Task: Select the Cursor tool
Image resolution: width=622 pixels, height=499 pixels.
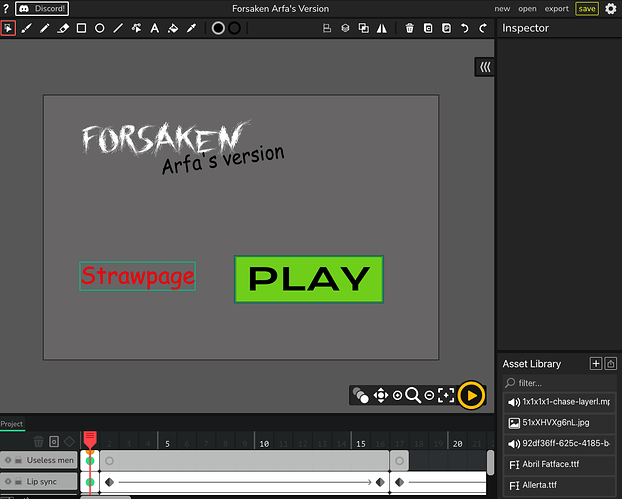Action: coord(8,28)
